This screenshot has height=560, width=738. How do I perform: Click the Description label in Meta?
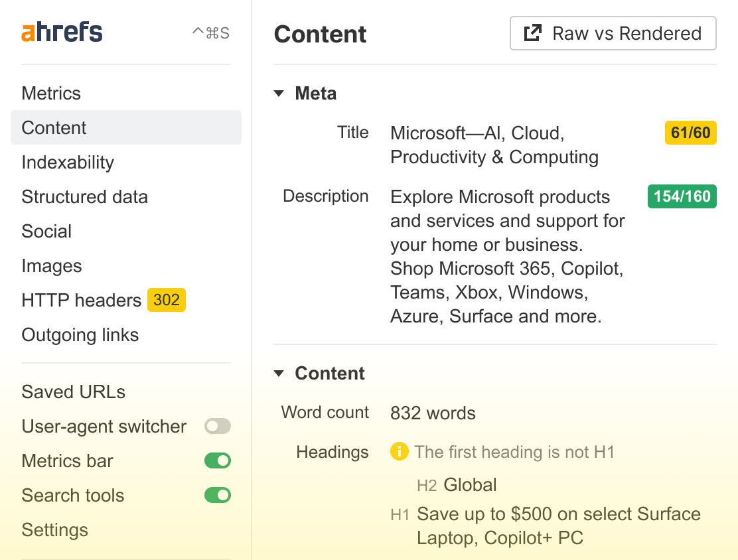tap(326, 196)
